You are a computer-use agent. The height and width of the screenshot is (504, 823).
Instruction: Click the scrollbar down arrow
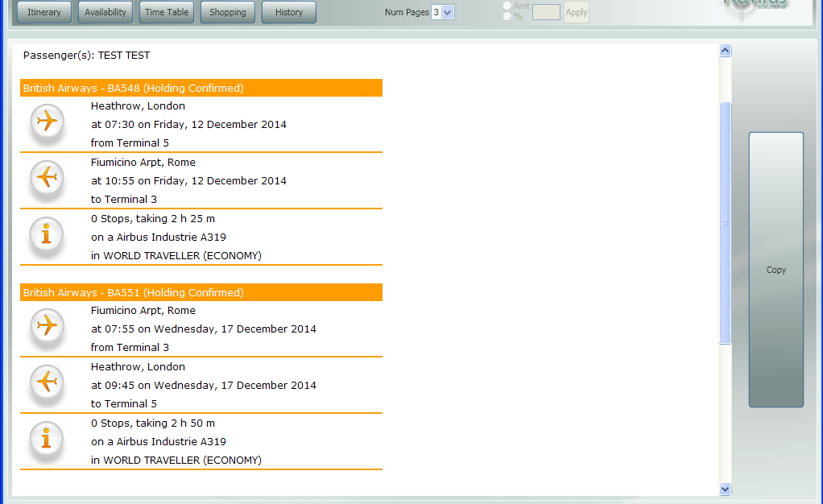pos(725,490)
